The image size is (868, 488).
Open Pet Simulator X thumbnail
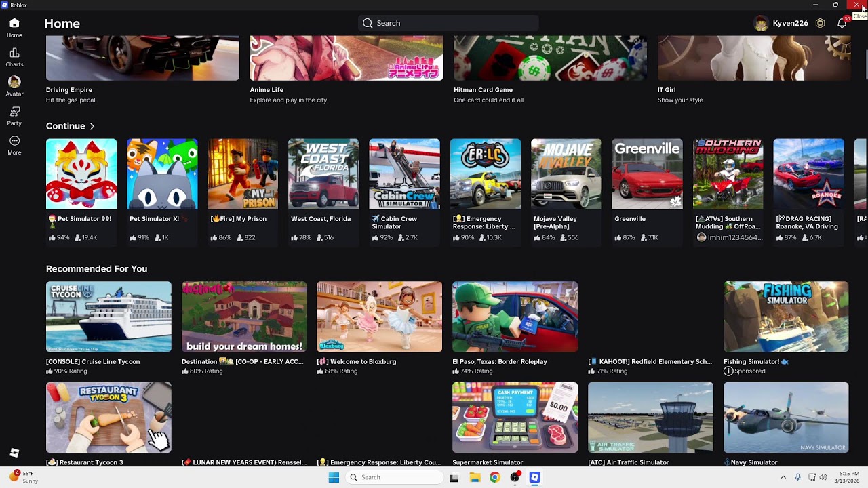tap(162, 174)
